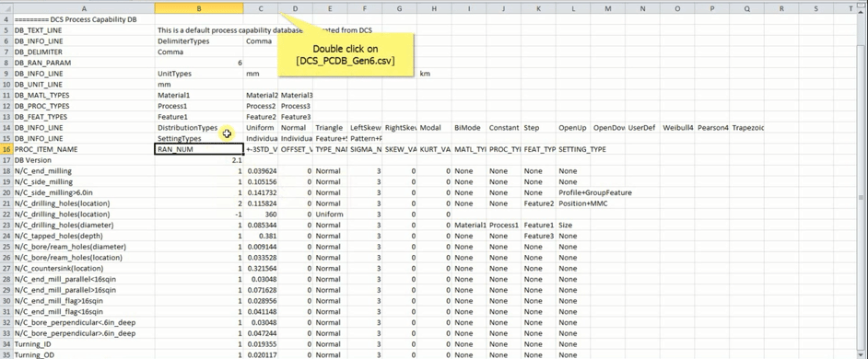Select the Weibull4 cell in row 14
The image size is (868, 359).
click(677, 128)
